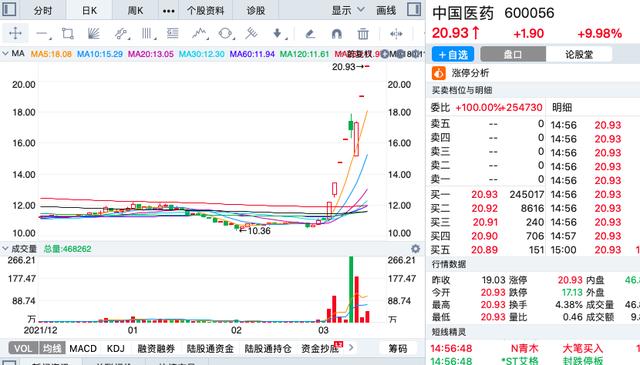Click the stock name 中国医药
Image resolution: width=640 pixels, height=365 pixels.
coord(463,13)
